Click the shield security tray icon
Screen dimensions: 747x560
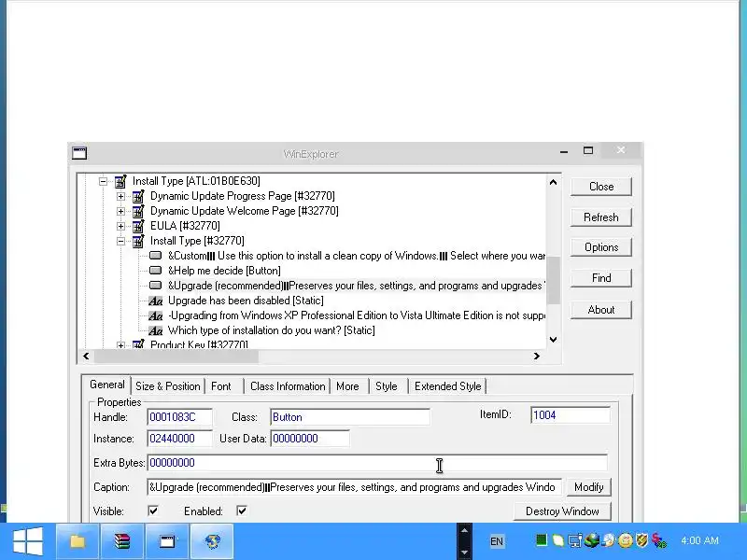tap(642, 540)
